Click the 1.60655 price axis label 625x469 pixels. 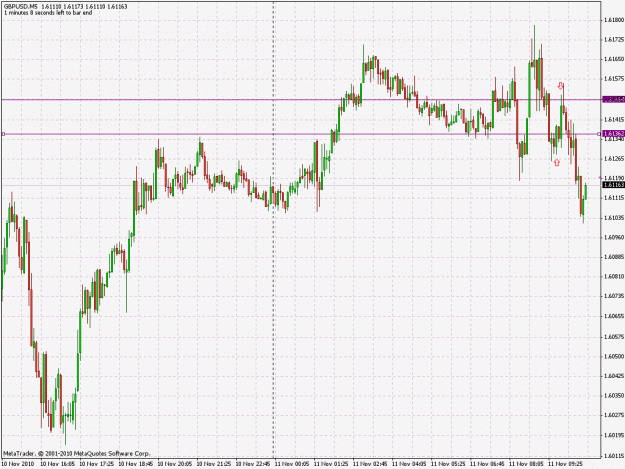click(x=614, y=316)
